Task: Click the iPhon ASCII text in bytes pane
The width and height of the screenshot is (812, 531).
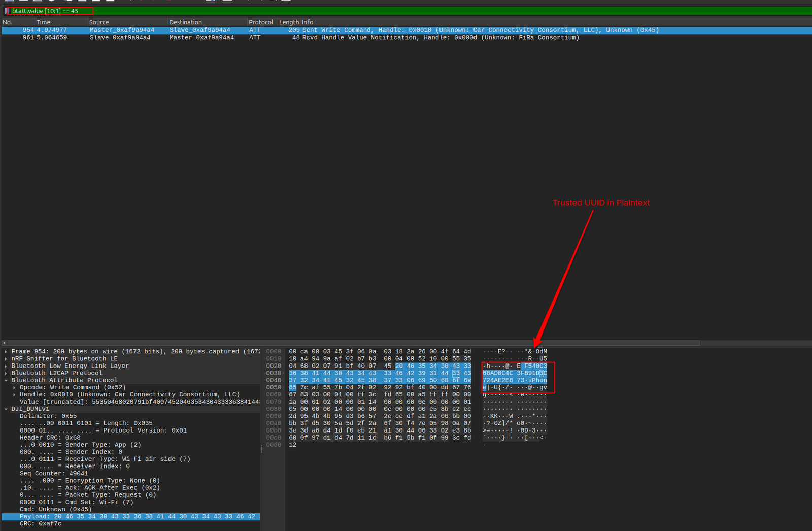Action: coord(537,380)
